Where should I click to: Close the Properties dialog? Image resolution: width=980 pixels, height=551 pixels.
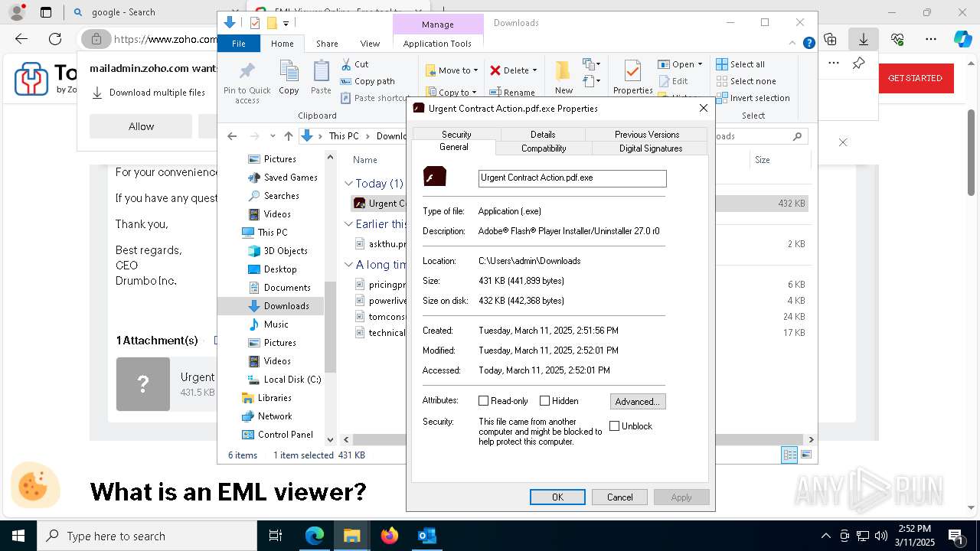pyautogui.click(x=704, y=109)
